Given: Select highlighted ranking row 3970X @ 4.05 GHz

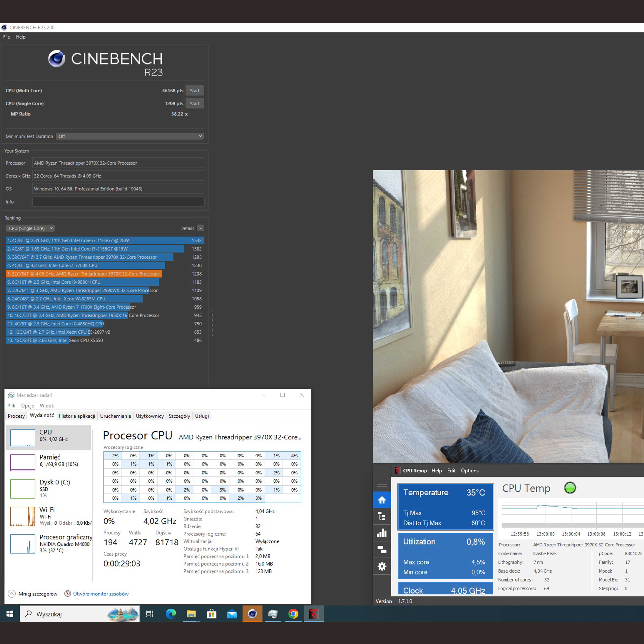Looking at the screenshot, I should (105, 274).
